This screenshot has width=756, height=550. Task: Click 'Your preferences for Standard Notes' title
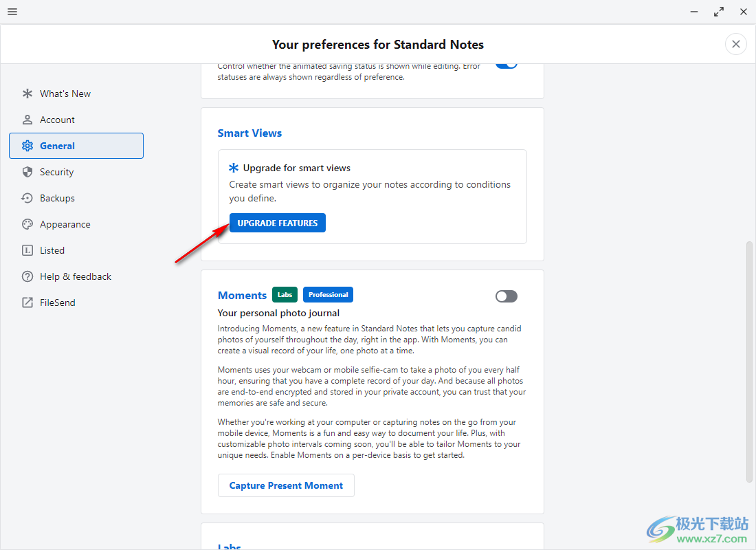[378, 45]
